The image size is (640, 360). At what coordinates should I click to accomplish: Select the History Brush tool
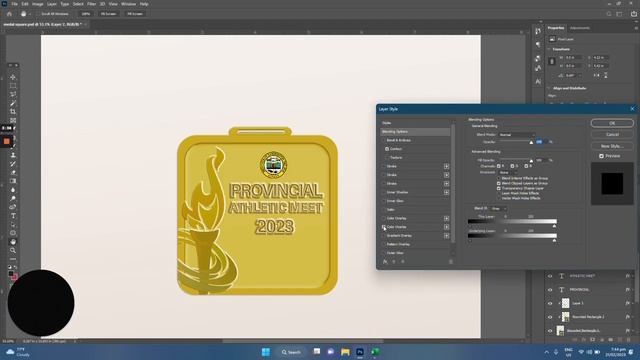(13, 164)
